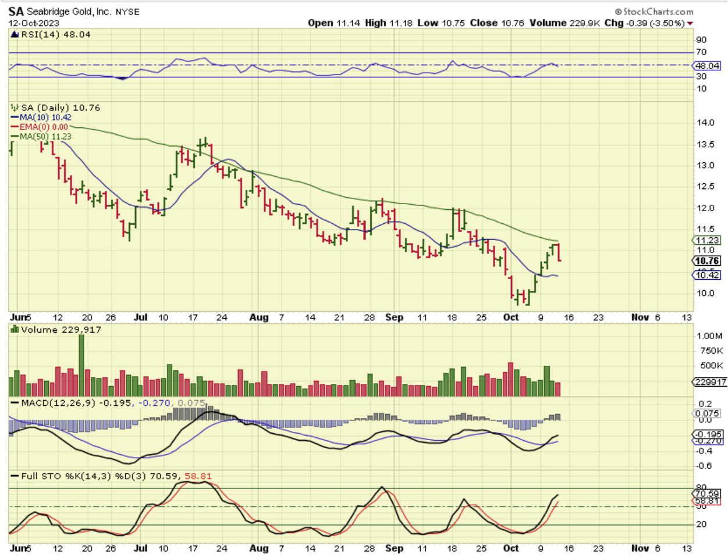Click the Close 10.76 value in the header
Screen dimensions: 728x560
point(497,23)
